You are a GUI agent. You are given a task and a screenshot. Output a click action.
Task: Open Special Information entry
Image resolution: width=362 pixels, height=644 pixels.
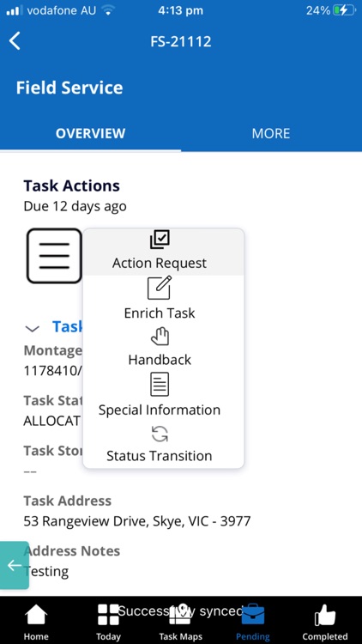163,394
